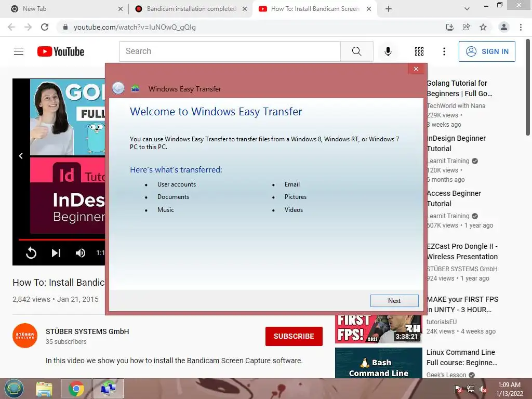Mute the video player volume
The height and width of the screenshot is (399, 532).
coord(81,253)
